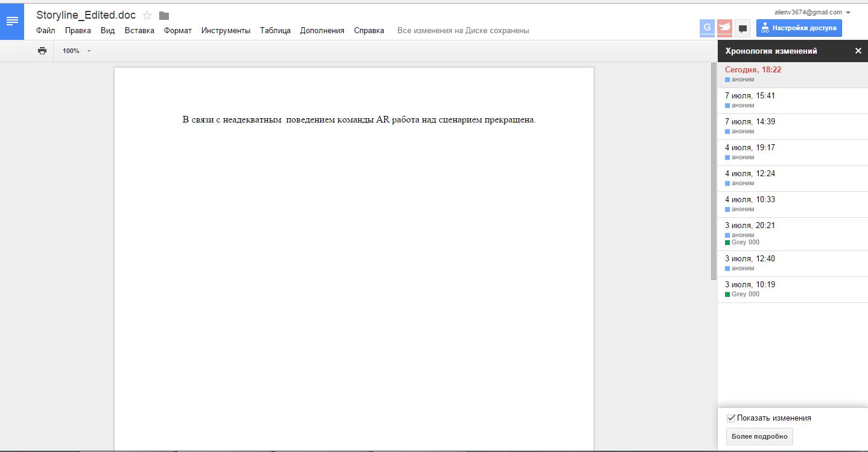Open the Таблица menu
Image resolution: width=868 pixels, height=452 pixels.
coord(276,31)
